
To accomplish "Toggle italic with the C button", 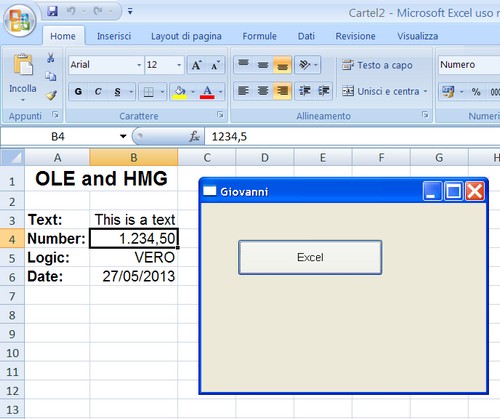I will [98, 91].
